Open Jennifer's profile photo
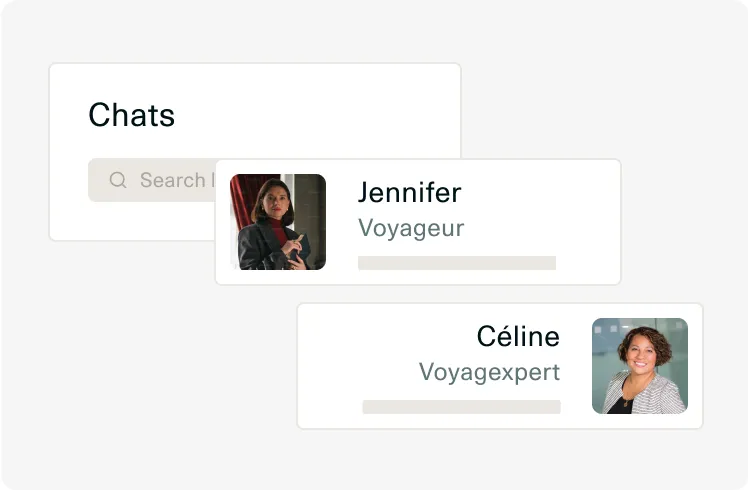The image size is (748, 490). click(278, 222)
